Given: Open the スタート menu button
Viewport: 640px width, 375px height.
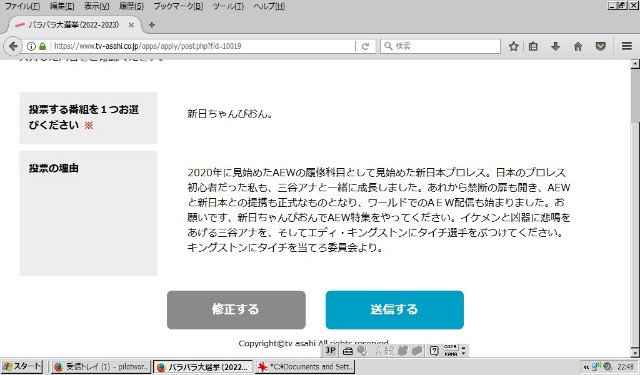Looking at the screenshot, I should coord(22,366).
